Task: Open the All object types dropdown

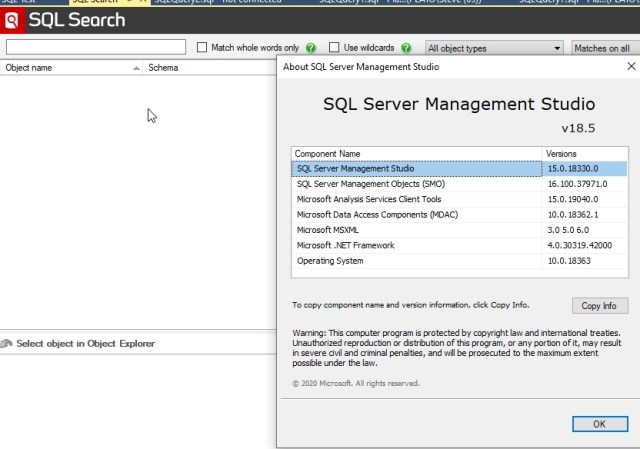Action: coord(494,48)
